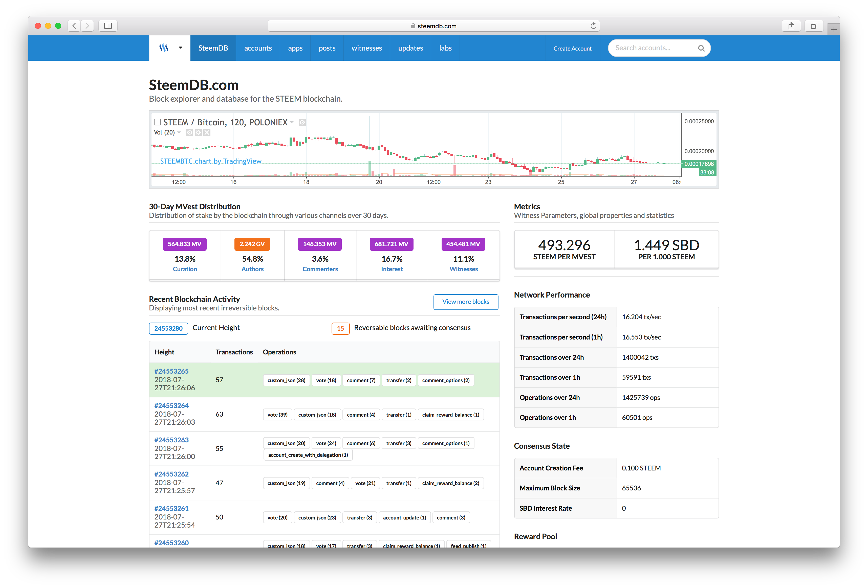Click the Steem logo in navbar
The height and width of the screenshot is (588, 868).
click(x=164, y=48)
